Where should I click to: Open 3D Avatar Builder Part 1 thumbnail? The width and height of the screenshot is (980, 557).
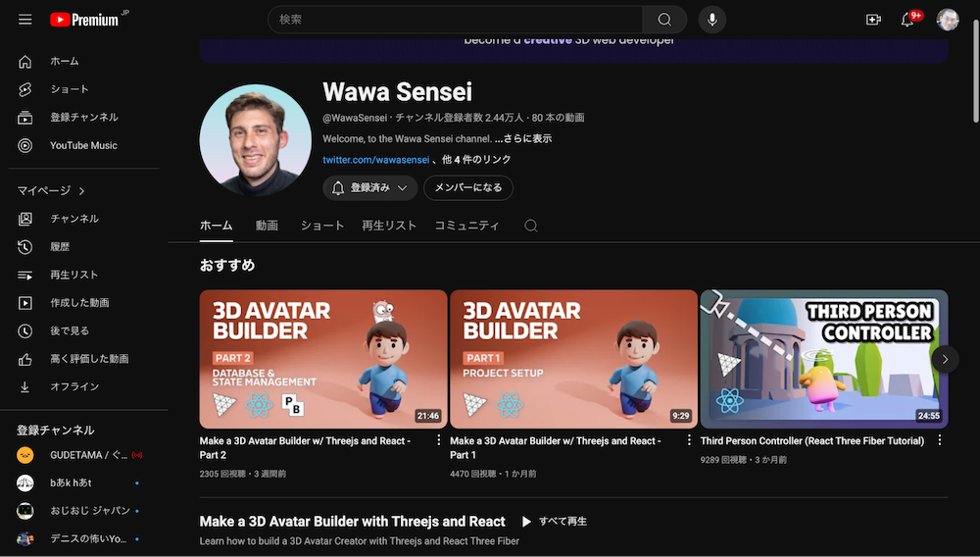573,359
